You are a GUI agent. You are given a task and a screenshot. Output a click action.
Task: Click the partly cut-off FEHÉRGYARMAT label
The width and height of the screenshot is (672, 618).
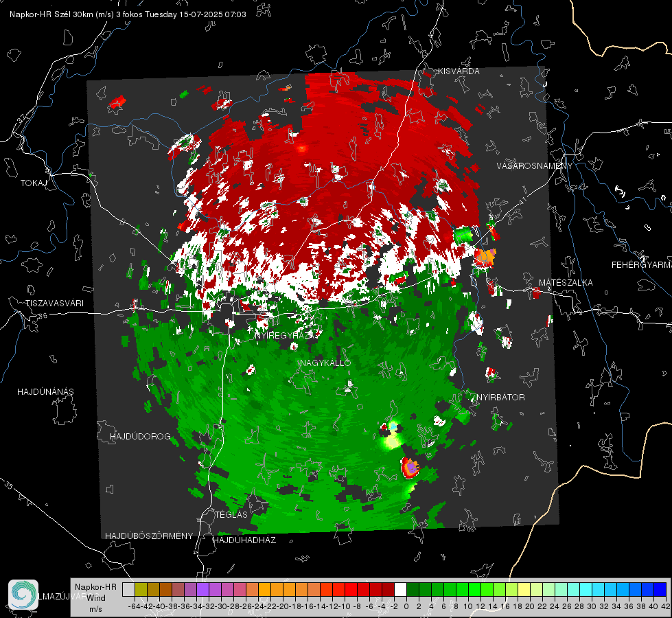click(642, 265)
